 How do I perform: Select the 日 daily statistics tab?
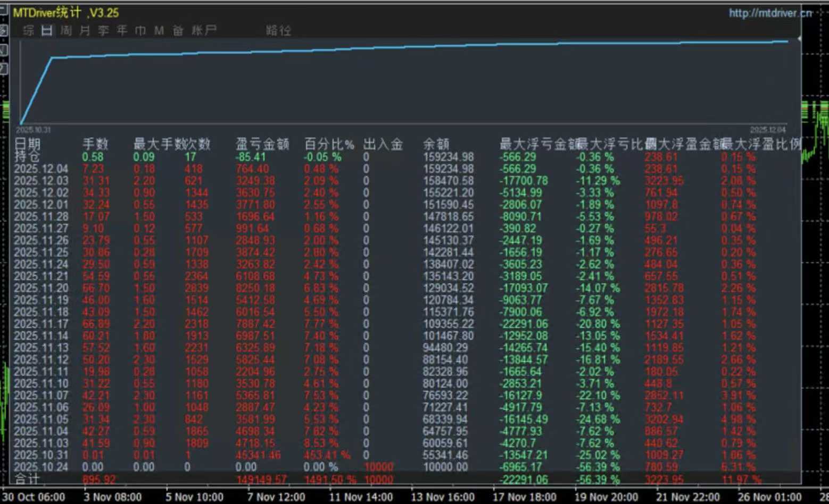[47, 30]
